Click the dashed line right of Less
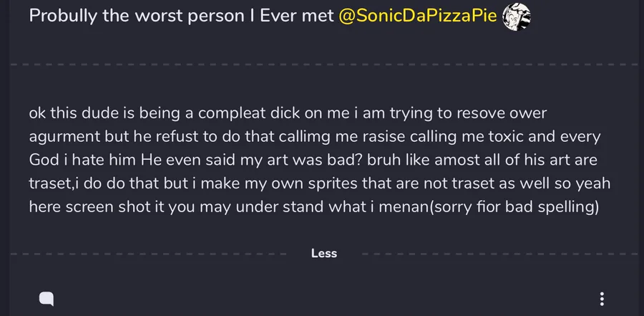644x316 pixels. pyautogui.click(x=499, y=254)
